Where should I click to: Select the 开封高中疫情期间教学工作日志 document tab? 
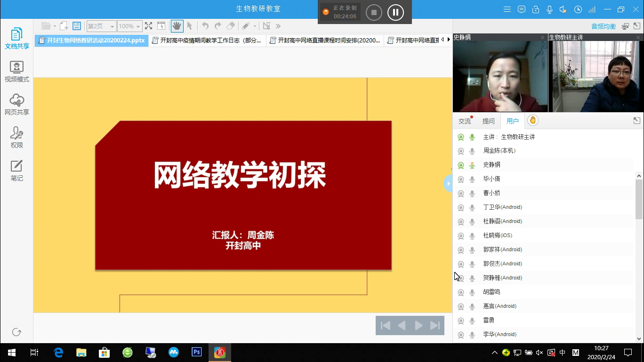pyautogui.click(x=207, y=41)
